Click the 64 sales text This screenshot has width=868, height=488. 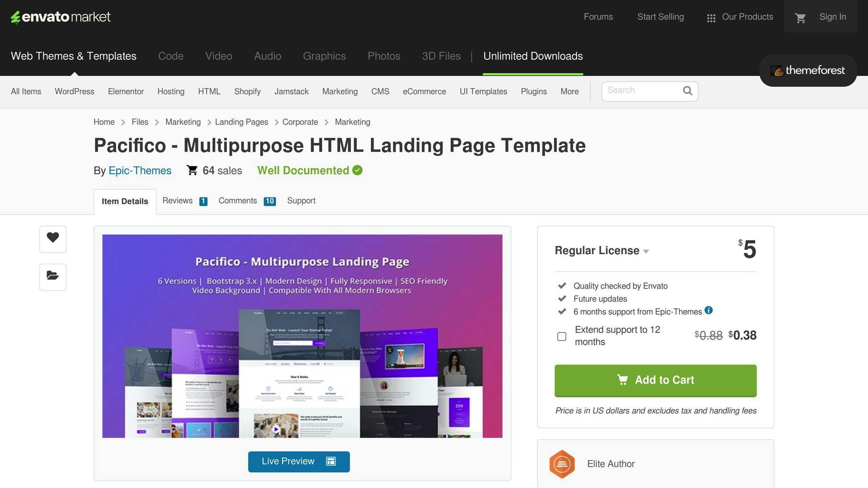222,171
